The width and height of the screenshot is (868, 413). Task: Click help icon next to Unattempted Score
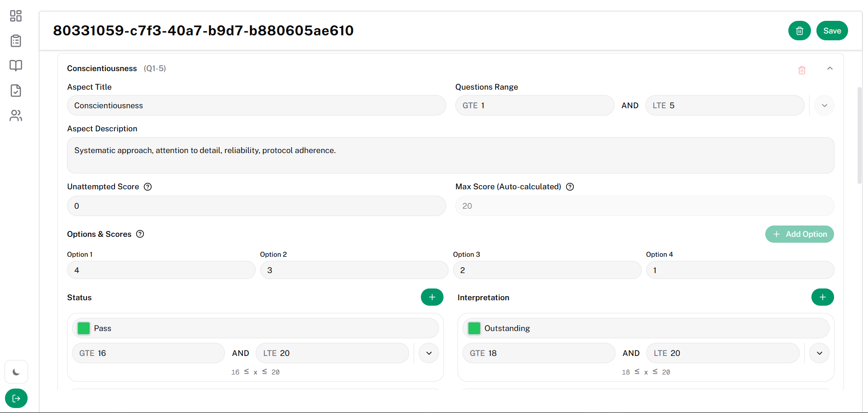148,187
